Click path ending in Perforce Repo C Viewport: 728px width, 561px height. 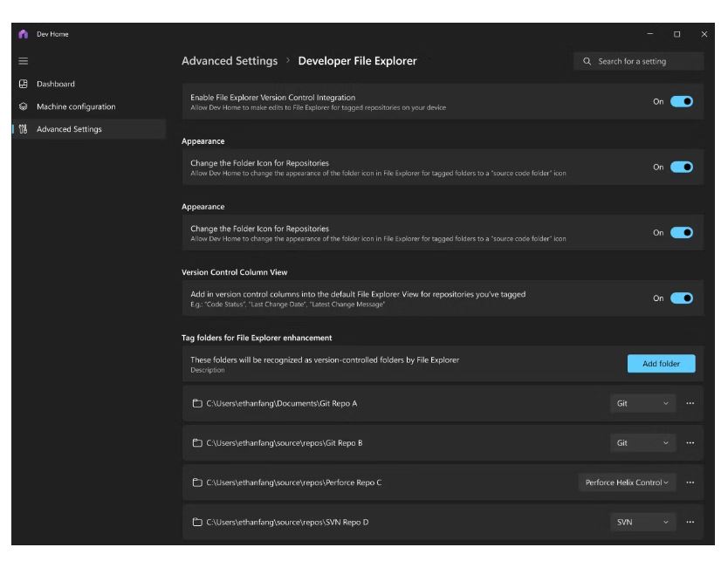(x=294, y=482)
